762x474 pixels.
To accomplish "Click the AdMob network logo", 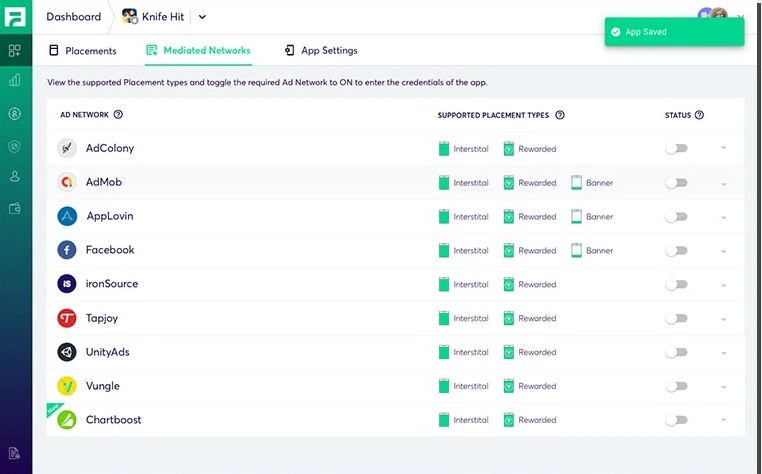I will tap(67, 182).
